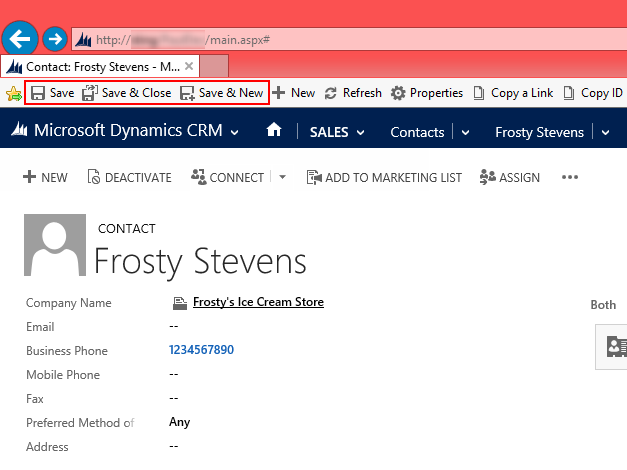Screen dimensions: 627x470
Task: Deactivate the contact record
Action: (x=129, y=177)
